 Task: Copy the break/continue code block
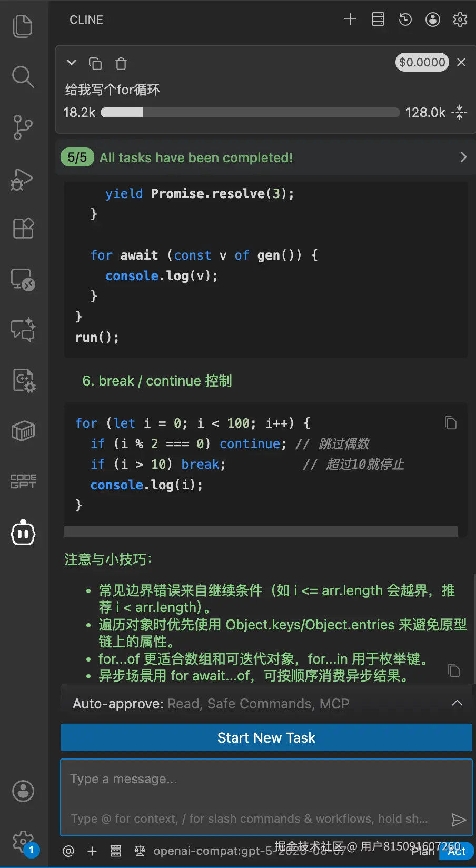point(451,423)
